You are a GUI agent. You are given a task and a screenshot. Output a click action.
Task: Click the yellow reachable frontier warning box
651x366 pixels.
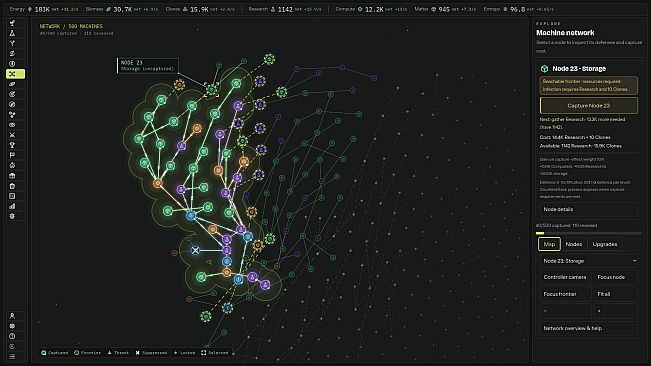[589, 85]
